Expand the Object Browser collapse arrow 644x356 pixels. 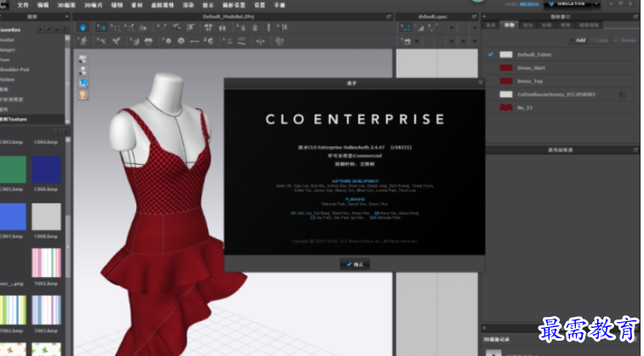tap(484, 17)
